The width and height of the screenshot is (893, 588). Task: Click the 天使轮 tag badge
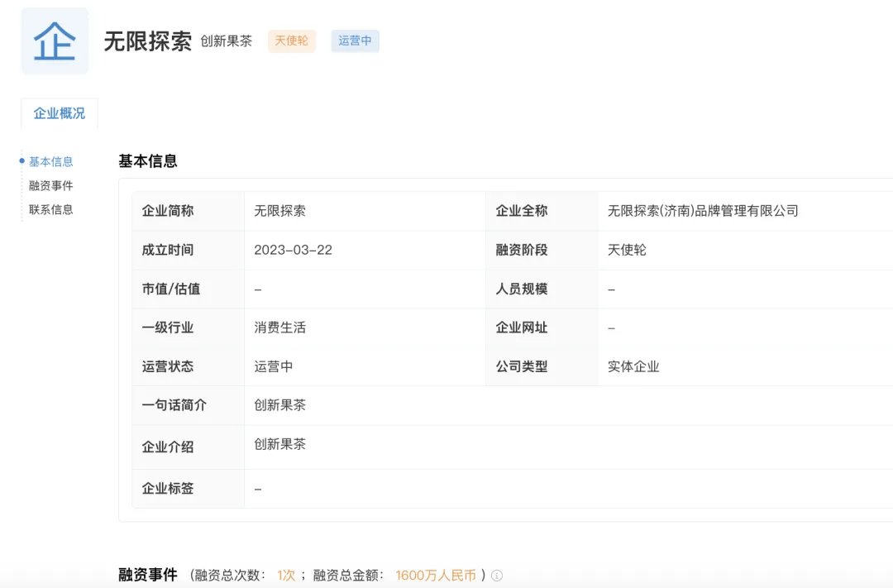click(x=291, y=41)
